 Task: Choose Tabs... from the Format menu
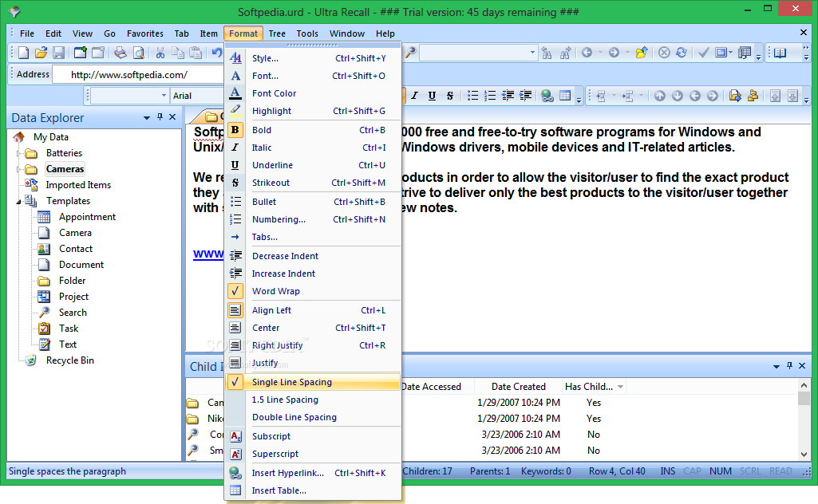tap(314, 237)
